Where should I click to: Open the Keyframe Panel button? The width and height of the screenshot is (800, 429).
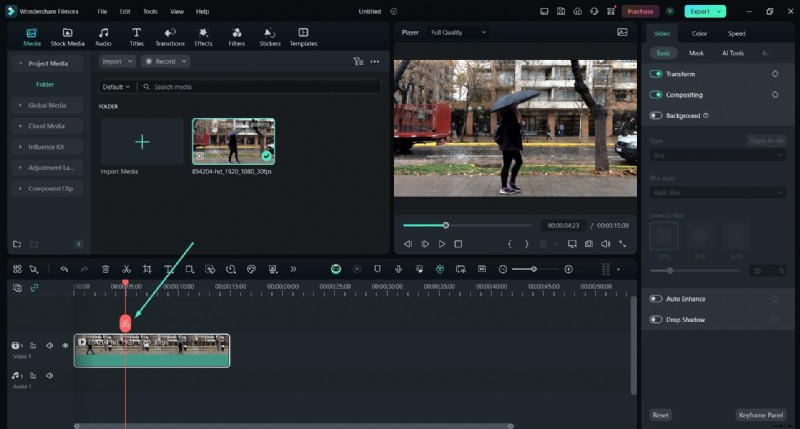[x=759, y=414]
